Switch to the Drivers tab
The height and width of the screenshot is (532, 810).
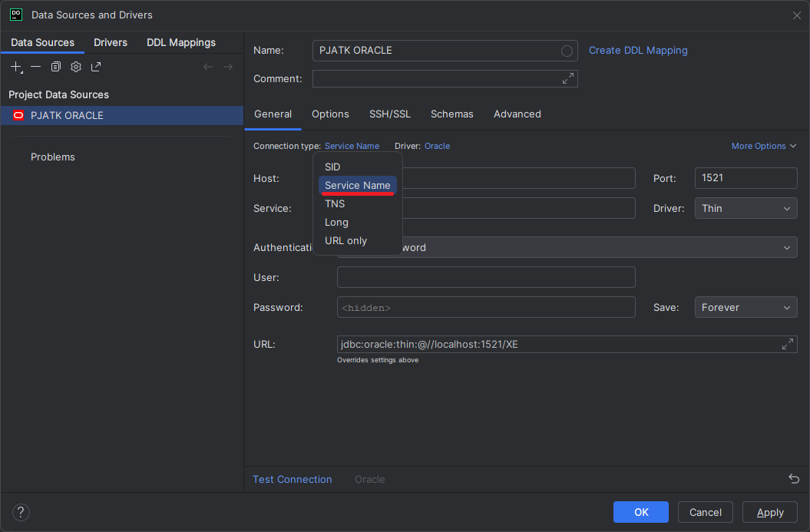pos(111,42)
